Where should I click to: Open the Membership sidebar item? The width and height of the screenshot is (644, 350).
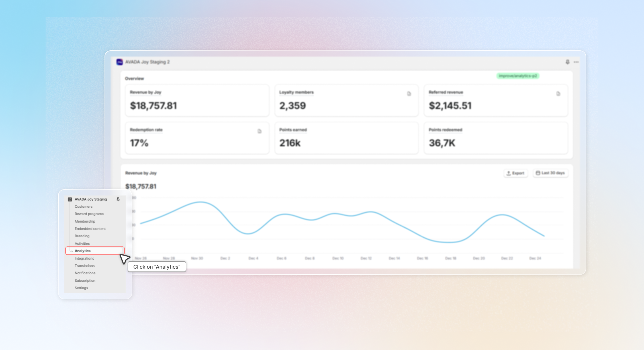click(85, 221)
